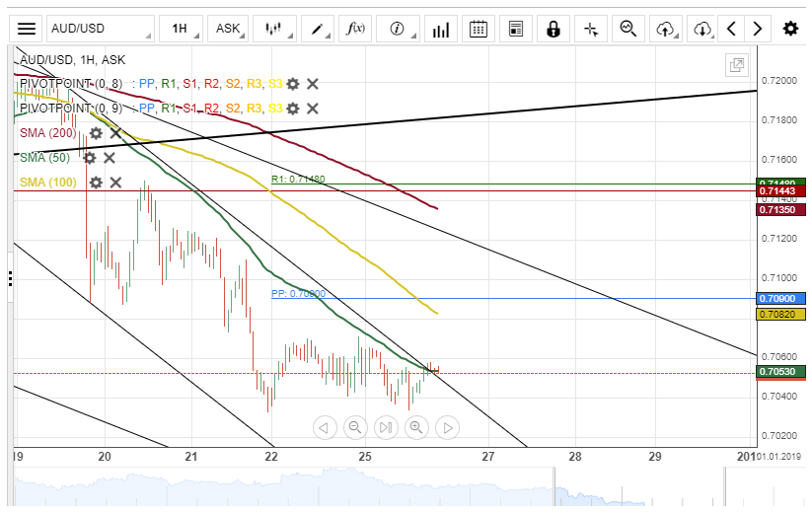Open chart settings gear in toolbar
Viewport: 812px width, 514px height.
click(790, 29)
